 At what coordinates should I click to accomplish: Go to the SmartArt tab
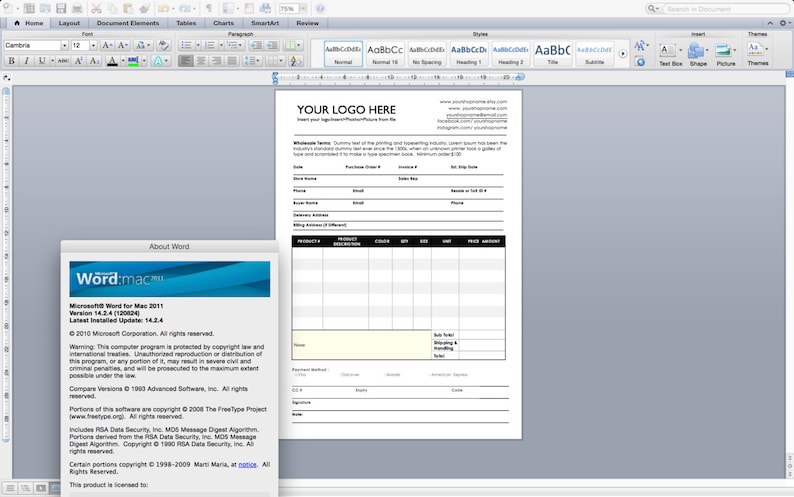[x=265, y=23]
